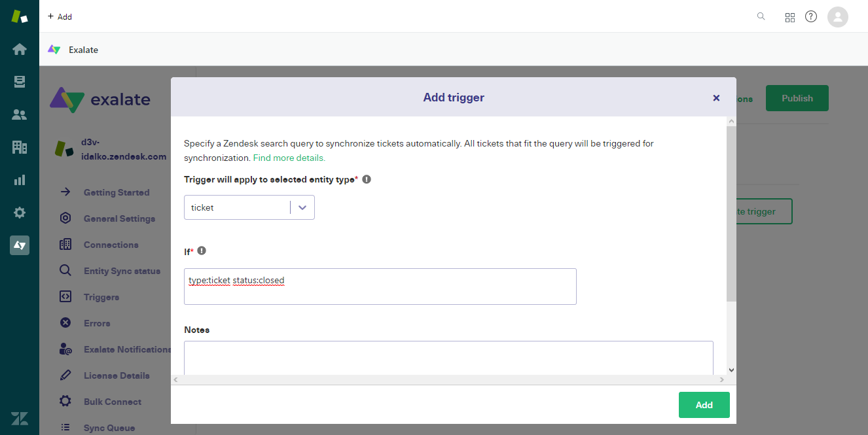Open License Details menu item
The image size is (868, 435).
point(117,375)
